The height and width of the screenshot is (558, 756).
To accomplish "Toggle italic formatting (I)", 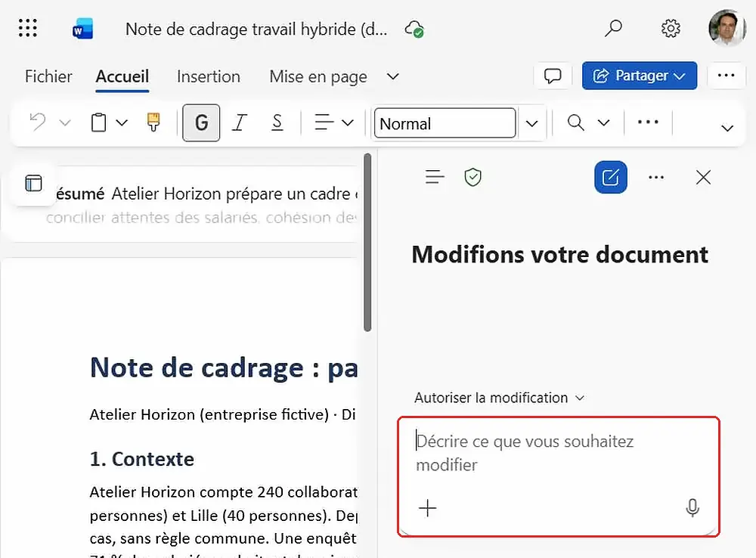I will click(x=239, y=123).
